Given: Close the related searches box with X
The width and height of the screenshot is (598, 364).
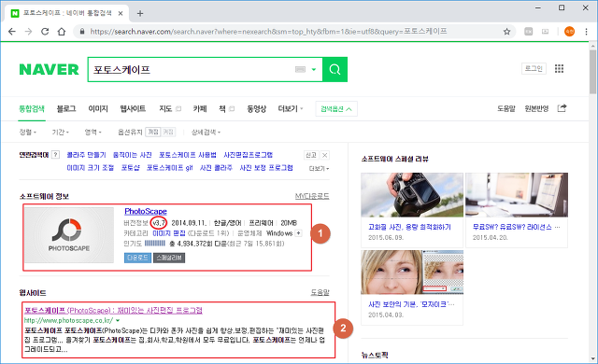Looking at the screenshot, I should coord(324,155).
